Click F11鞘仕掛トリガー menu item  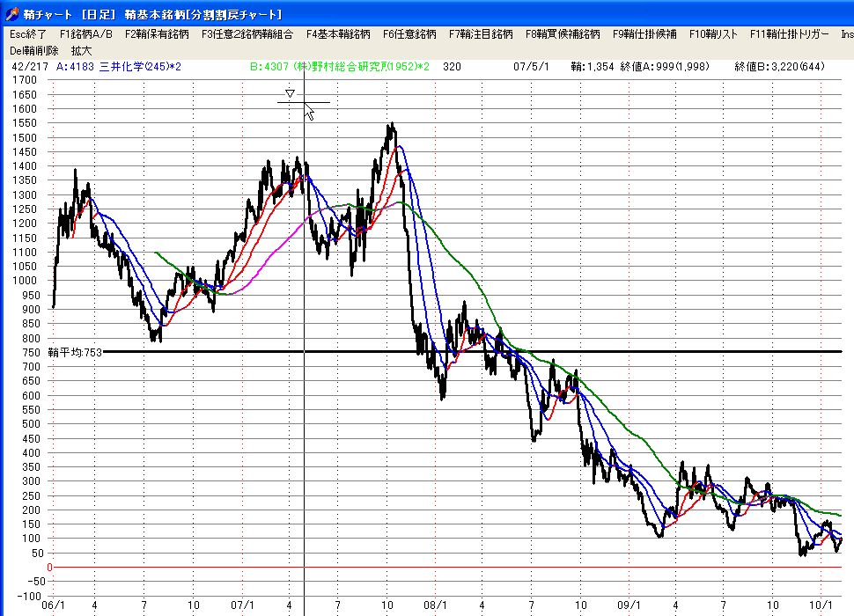tap(789, 34)
